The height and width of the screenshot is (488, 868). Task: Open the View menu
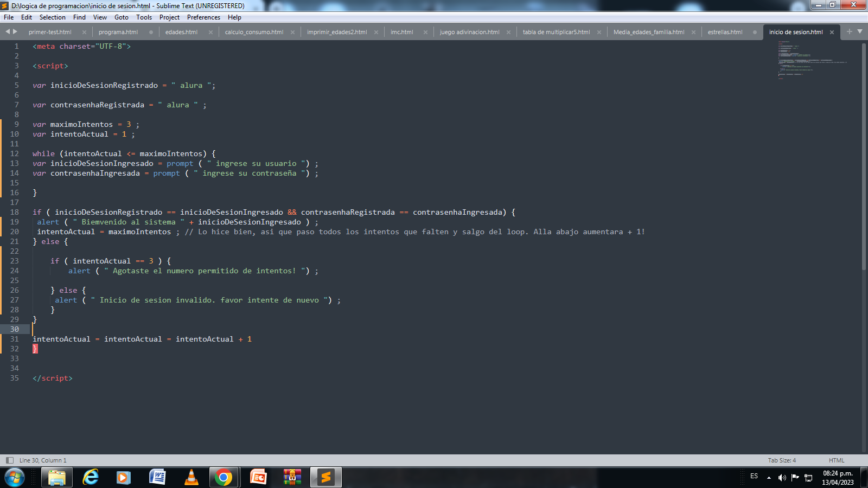(100, 17)
